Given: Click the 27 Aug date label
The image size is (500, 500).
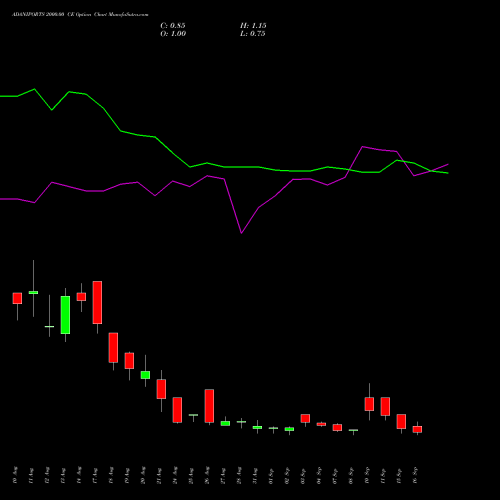Looking at the screenshot, I should coord(223,475).
